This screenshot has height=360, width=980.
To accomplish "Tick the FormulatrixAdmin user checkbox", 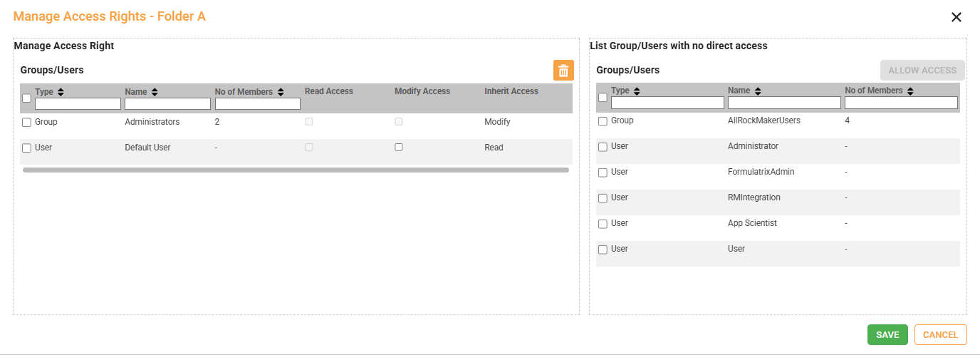I will (x=603, y=173).
